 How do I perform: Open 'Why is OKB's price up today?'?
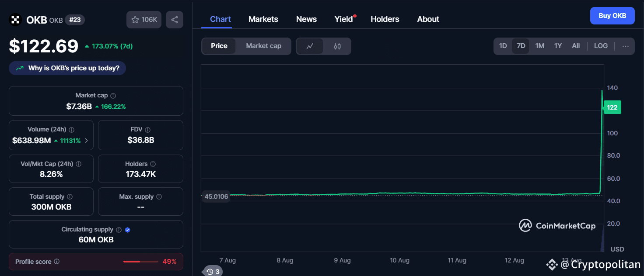point(67,68)
